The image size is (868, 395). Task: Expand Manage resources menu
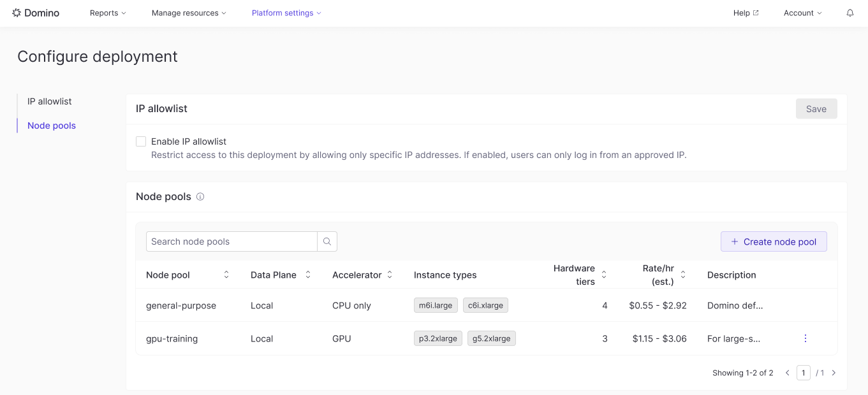[189, 13]
